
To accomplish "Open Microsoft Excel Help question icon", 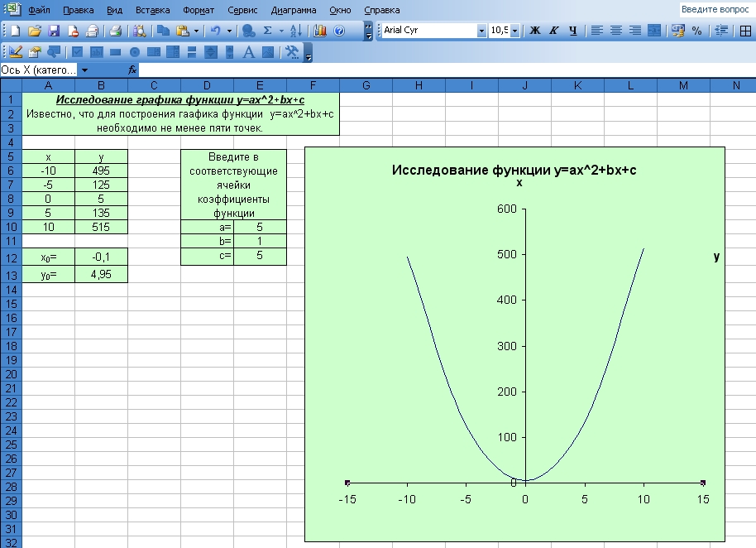I will 339,31.
